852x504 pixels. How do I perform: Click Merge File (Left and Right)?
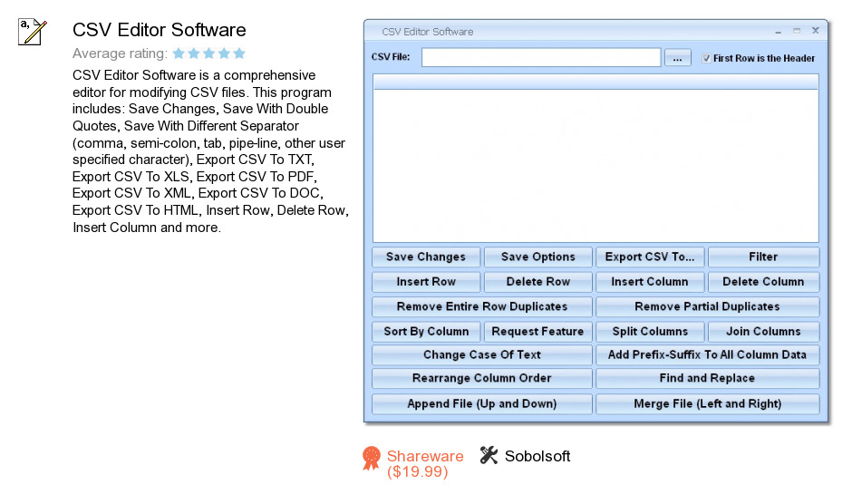click(708, 404)
